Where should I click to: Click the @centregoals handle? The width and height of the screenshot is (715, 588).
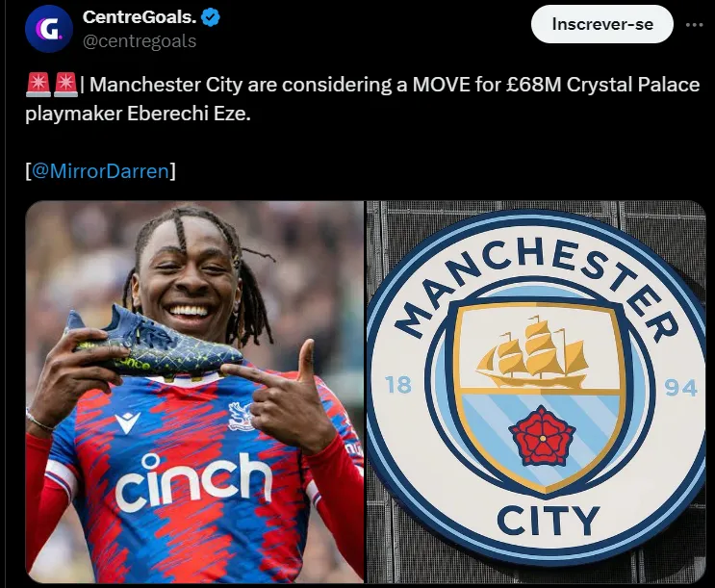tap(140, 41)
